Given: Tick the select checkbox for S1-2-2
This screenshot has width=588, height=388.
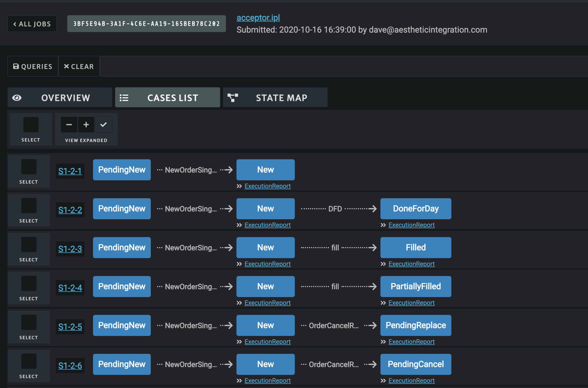Looking at the screenshot, I should (29, 206).
